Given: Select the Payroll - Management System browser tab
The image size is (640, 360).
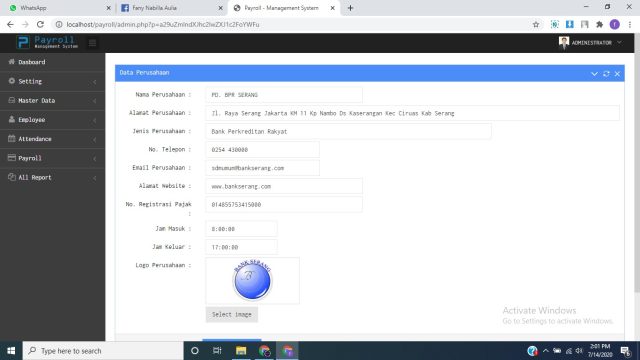Looking at the screenshot, I should coord(284,8).
